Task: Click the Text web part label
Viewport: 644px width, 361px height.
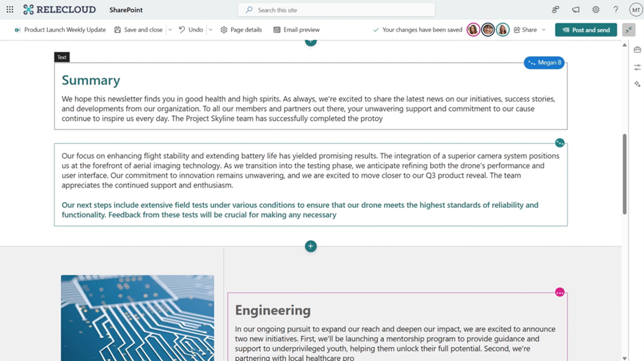Action: (62, 57)
